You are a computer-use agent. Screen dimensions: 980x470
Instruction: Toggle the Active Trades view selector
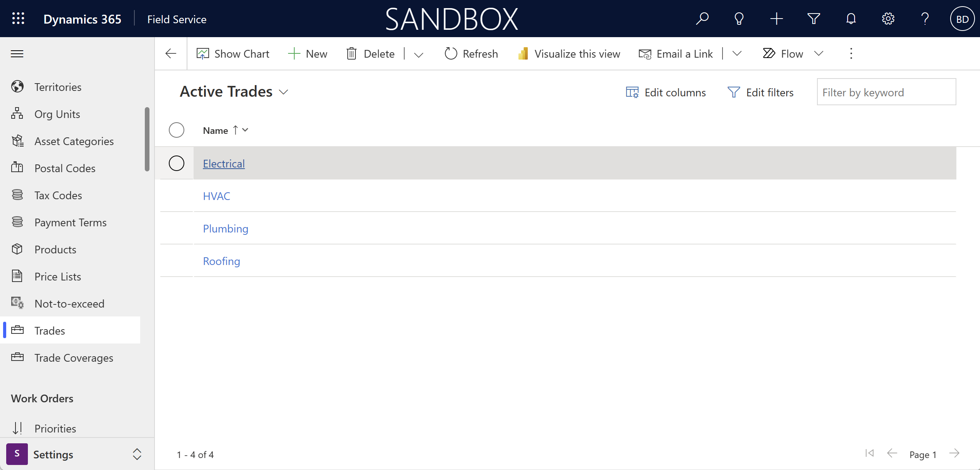tap(285, 92)
